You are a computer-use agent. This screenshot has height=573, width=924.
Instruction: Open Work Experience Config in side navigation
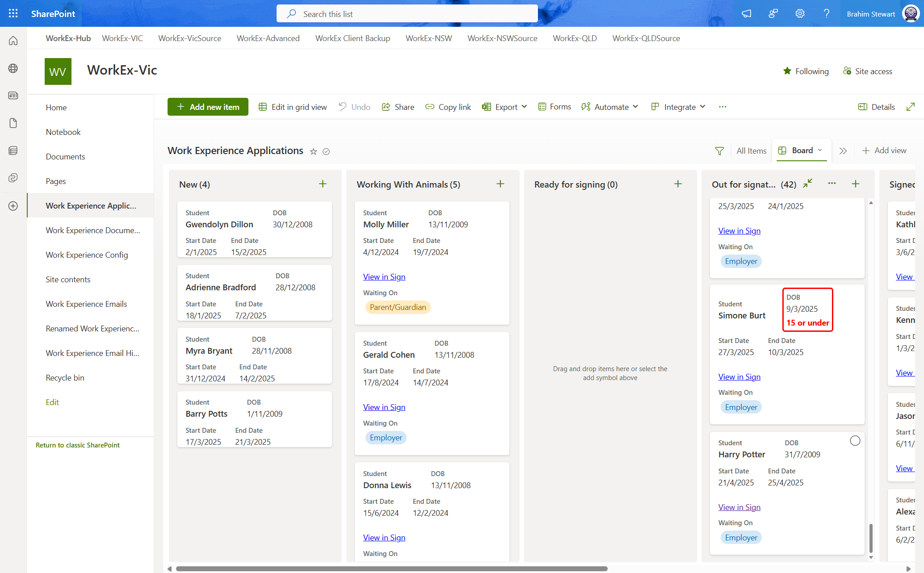(x=87, y=255)
